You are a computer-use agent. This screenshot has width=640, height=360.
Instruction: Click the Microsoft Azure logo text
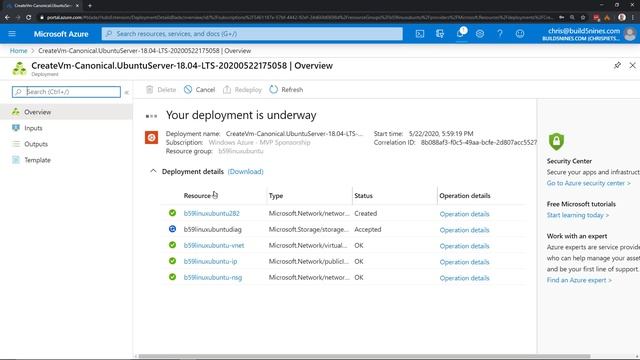point(61,34)
